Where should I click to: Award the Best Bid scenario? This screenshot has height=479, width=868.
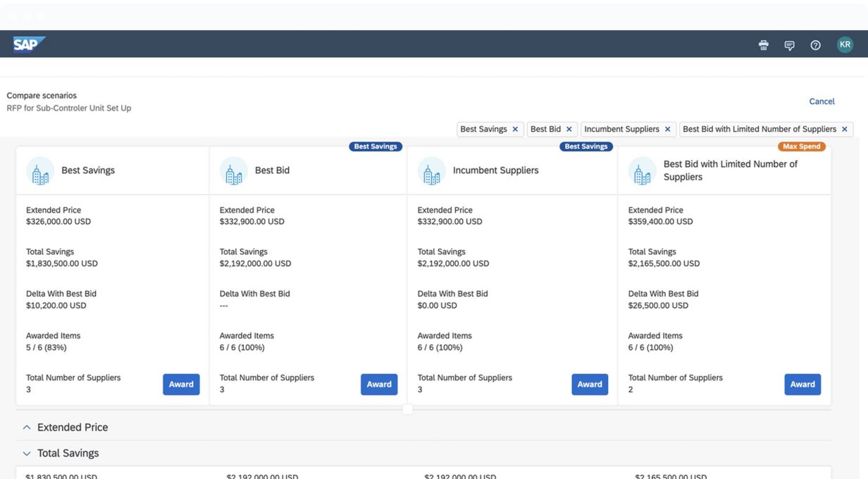379,385
